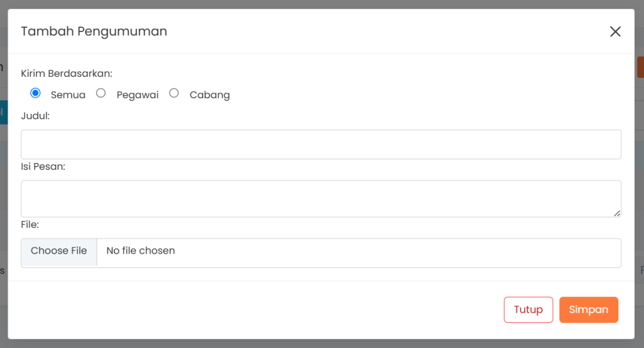
Task: Click the Cabang label text
Action: (209, 95)
